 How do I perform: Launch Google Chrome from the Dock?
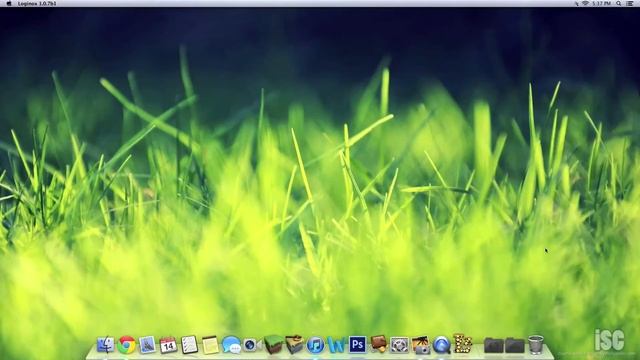click(127, 345)
